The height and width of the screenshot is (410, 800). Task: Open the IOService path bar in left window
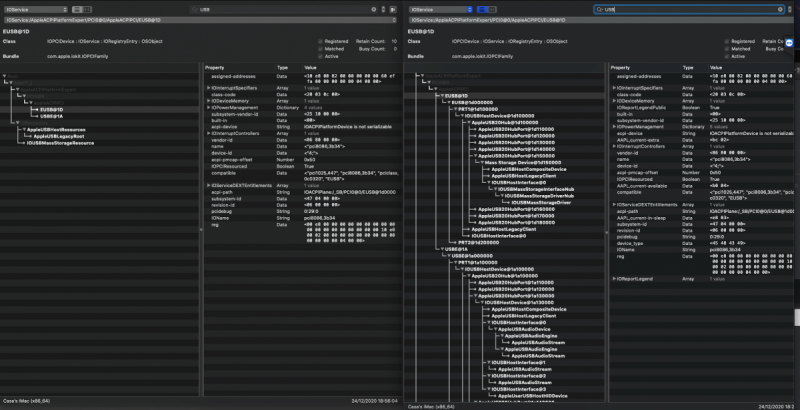point(200,20)
